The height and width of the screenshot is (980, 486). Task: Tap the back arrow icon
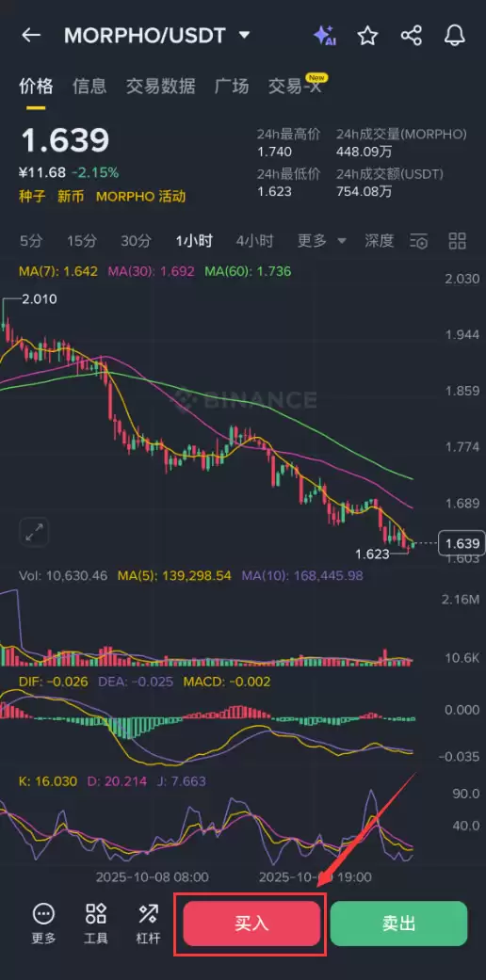(31, 36)
